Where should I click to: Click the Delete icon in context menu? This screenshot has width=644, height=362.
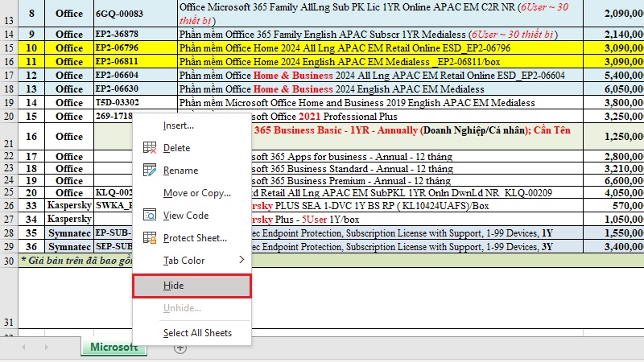[150, 148]
